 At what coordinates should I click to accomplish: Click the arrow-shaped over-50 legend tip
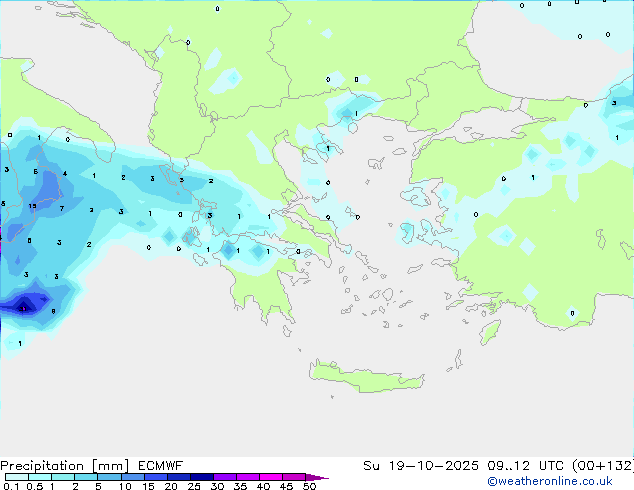coord(317,477)
